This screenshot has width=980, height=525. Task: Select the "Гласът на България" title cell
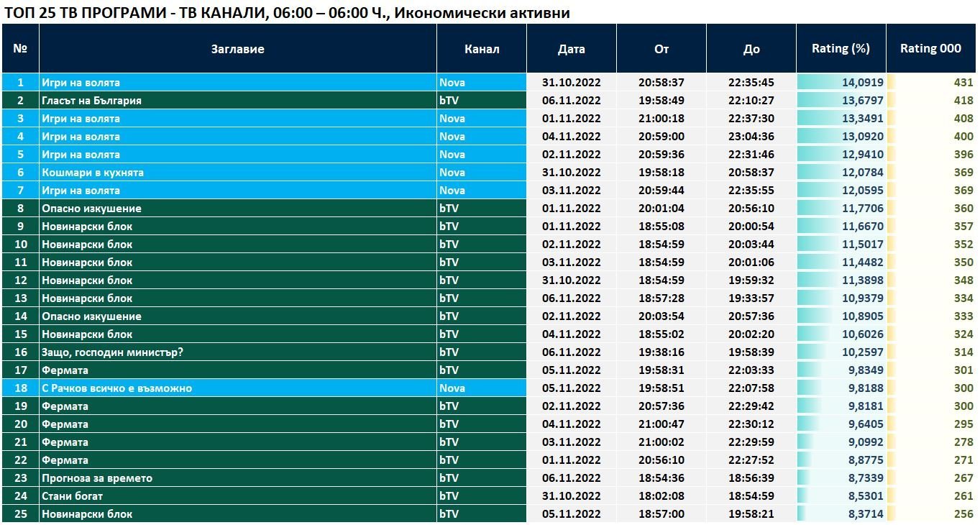(91, 101)
